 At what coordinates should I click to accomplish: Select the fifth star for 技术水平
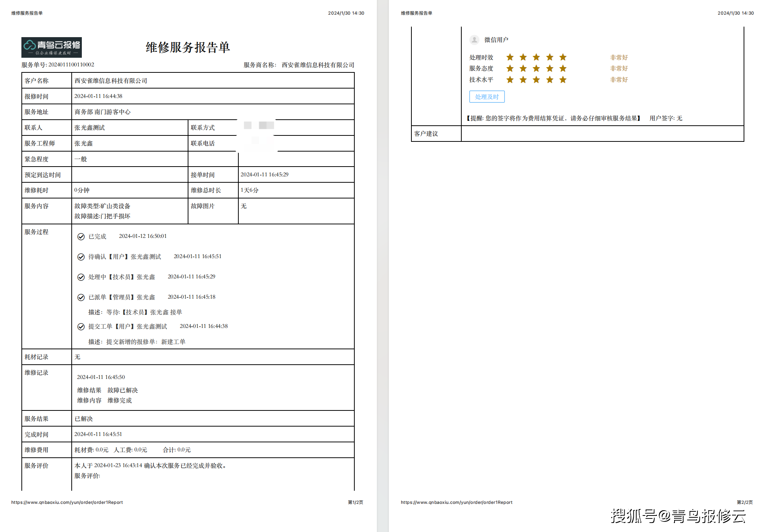(563, 80)
